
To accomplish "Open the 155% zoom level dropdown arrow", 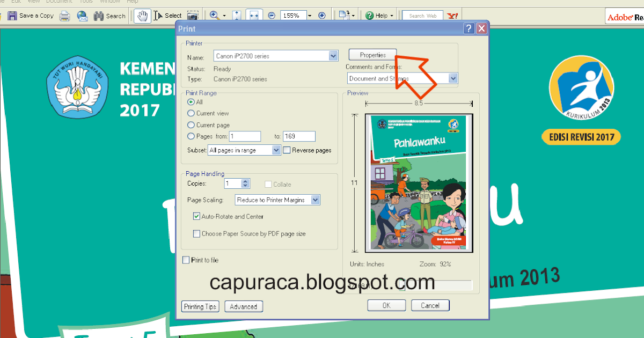I will pos(310,16).
